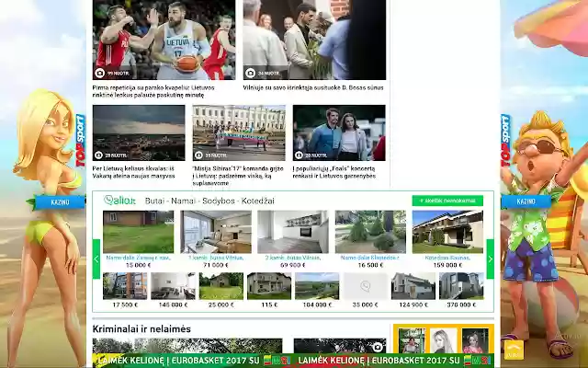Click the alio.lt logo
The width and height of the screenshot is (588, 368).
(x=120, y=201)
